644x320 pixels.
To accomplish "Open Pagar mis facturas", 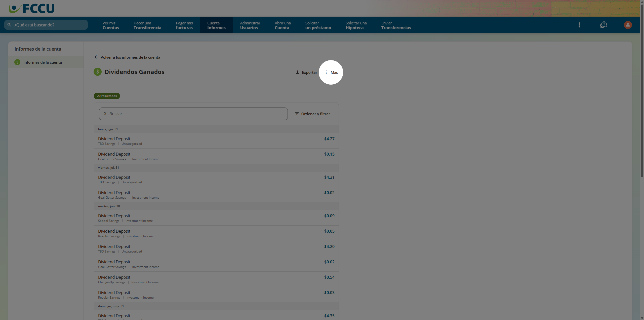I will tap(184, 25).
